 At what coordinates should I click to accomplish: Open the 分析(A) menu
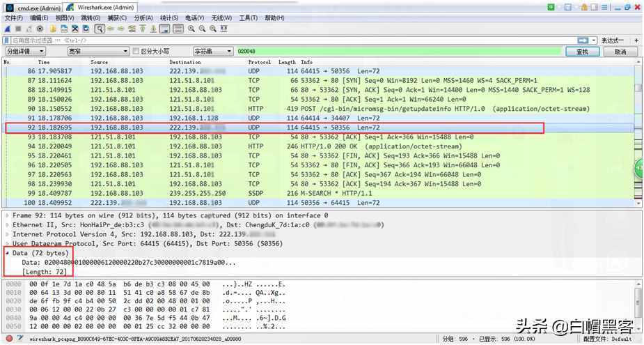(143, 17)
